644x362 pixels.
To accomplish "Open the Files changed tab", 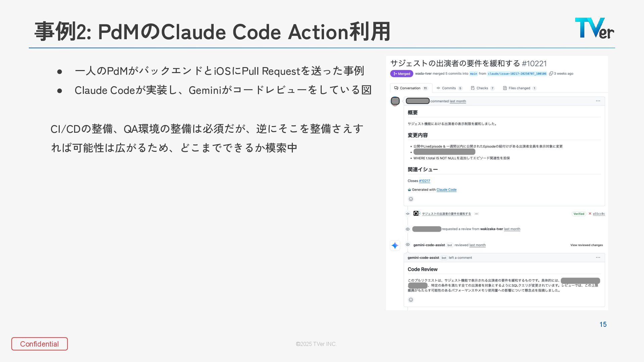I will point(520,88).
